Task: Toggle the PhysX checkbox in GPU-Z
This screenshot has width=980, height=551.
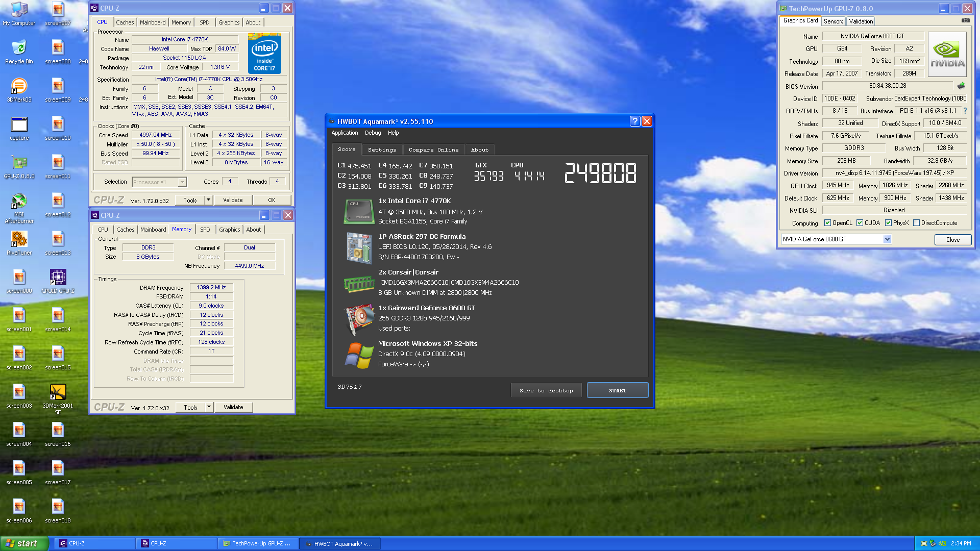Action: pyautogui.click(x=889, y=223)
